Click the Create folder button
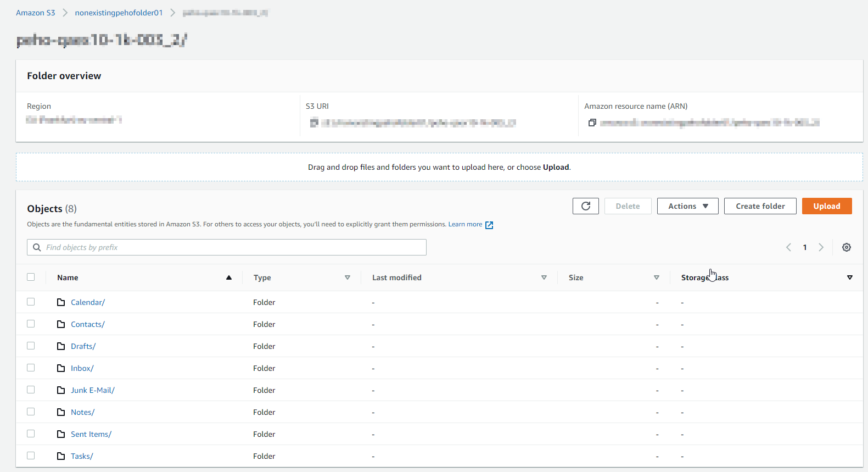Screen dimensions: 868x472 [760, 206]
